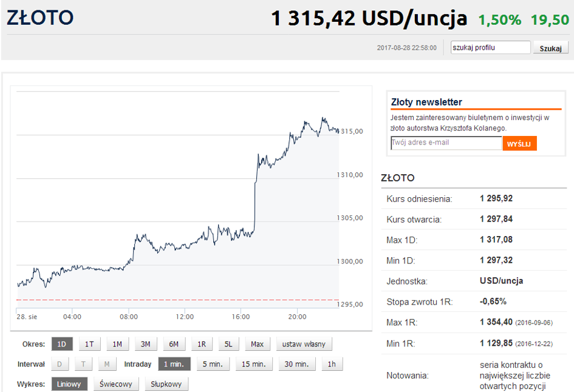Show the Max period range
Viewport: 574px width, 392px height.
pos(258,344)
